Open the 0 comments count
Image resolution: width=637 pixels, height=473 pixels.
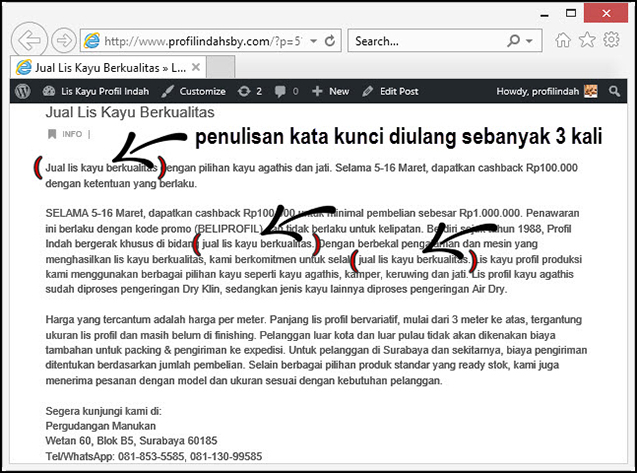(x=295, y=91)
